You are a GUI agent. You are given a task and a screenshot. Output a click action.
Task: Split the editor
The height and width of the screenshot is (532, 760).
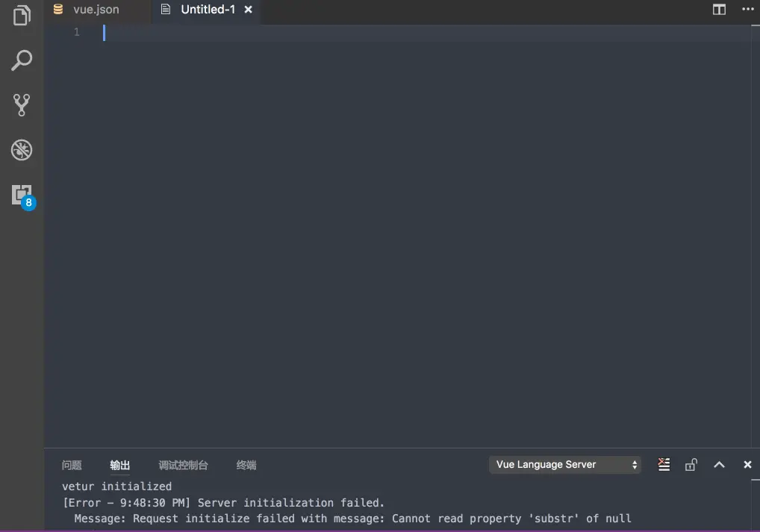(719, 10)
